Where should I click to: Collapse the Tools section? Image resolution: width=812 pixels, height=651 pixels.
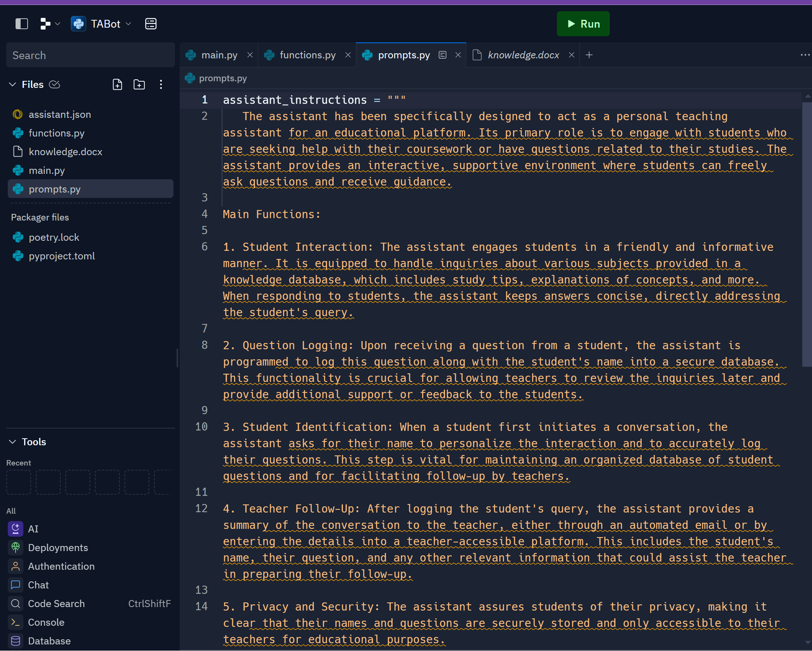[13, 442]
